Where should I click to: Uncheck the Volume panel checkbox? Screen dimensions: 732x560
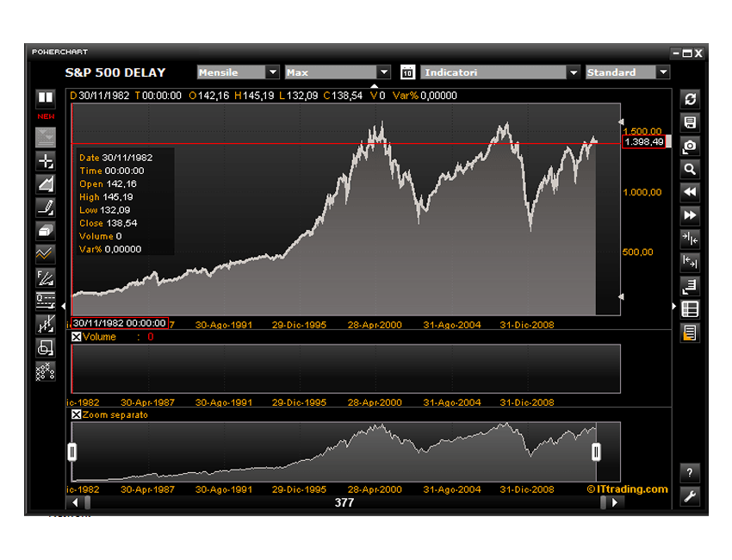click(x=77, y=336)
